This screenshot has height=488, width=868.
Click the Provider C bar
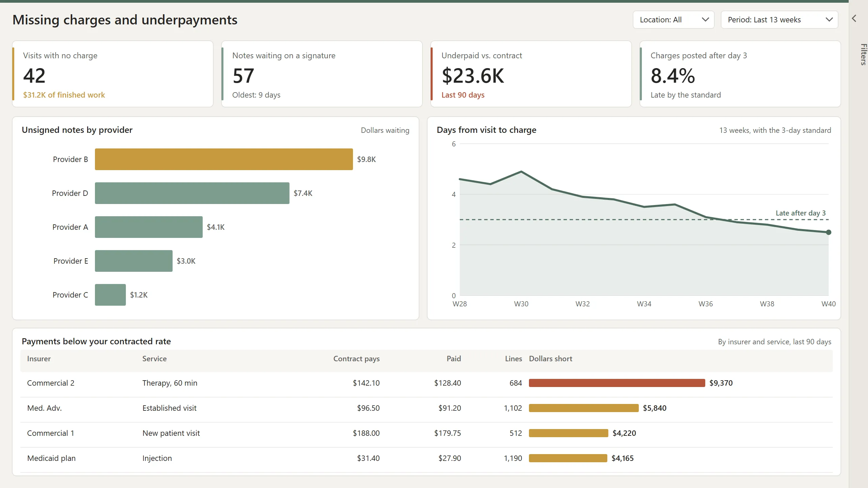pos(110,295)
